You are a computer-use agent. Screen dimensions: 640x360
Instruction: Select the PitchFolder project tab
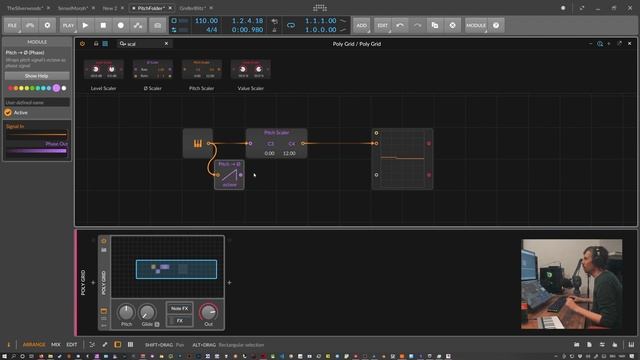tap(150, 8)
